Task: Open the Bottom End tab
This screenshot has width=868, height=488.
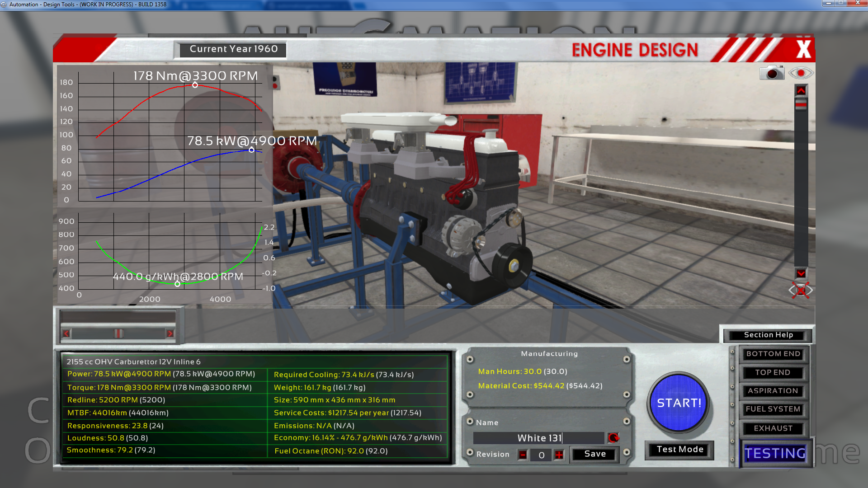Action: click(x=773, y=354)
